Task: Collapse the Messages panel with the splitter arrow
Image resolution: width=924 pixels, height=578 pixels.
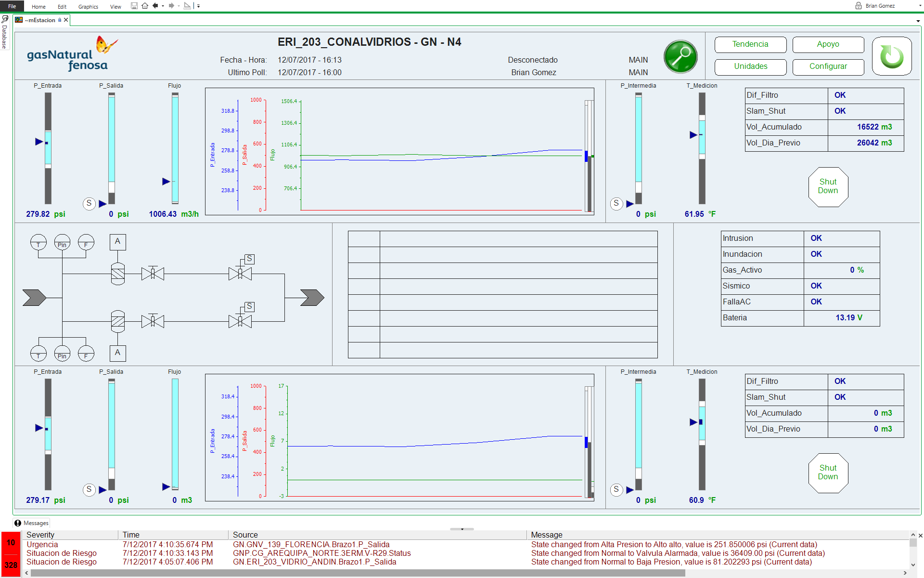Action: (x=462, y=529)
